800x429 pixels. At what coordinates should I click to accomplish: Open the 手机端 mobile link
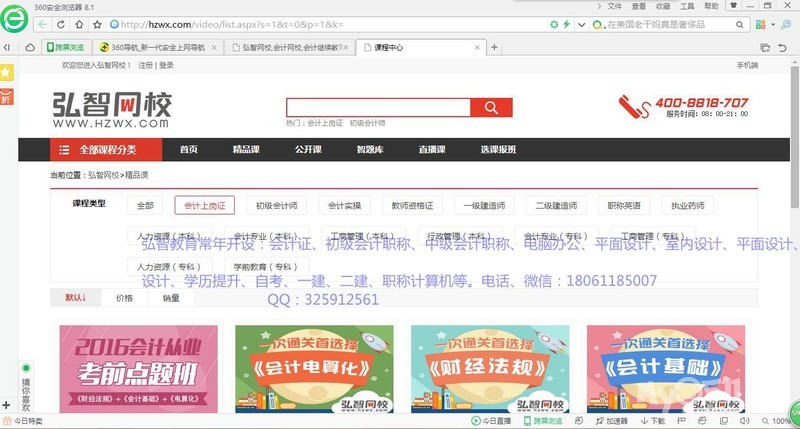tap(747, 65)
